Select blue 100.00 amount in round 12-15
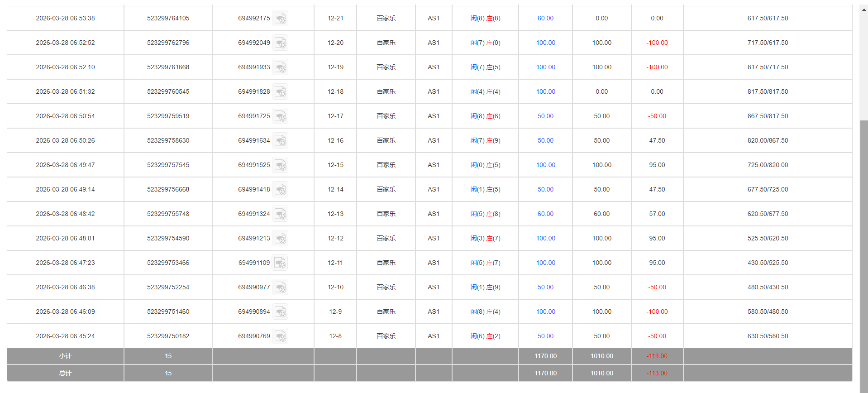 [x=545, y=165]
